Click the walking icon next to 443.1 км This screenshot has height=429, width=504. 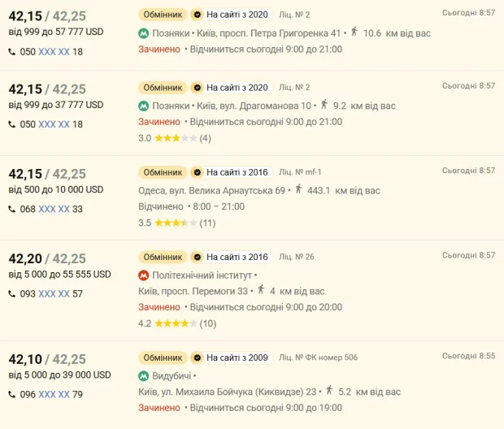tap(298, 189)
